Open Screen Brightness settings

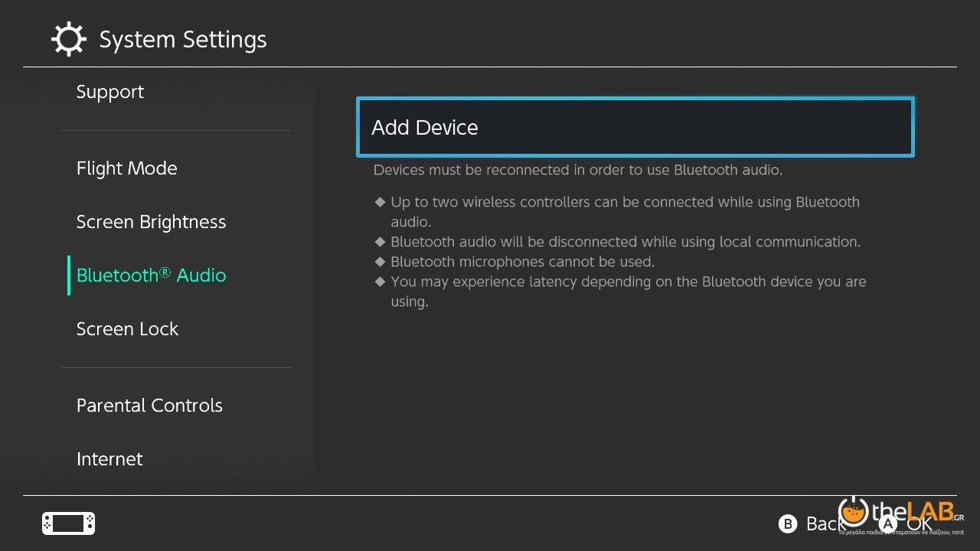tap(151, 222)
